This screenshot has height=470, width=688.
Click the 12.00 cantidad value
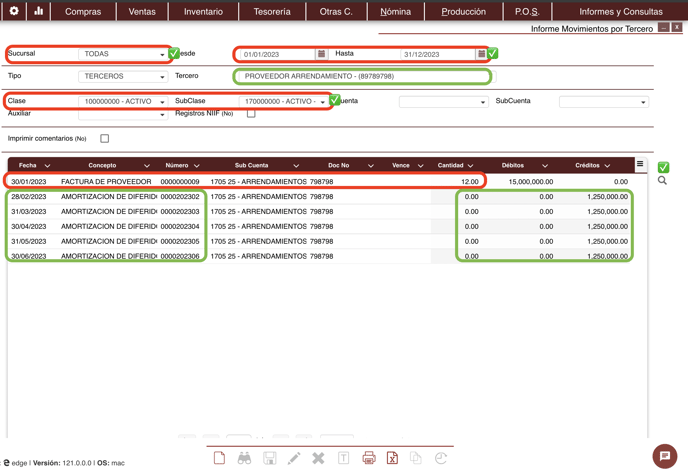tap(470, 182)
